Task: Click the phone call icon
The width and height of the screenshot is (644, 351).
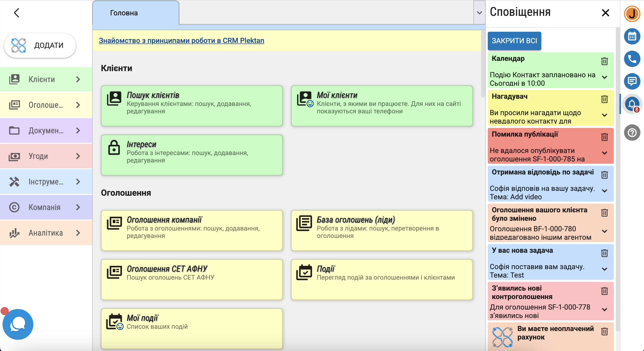Action: click(632, 59)
